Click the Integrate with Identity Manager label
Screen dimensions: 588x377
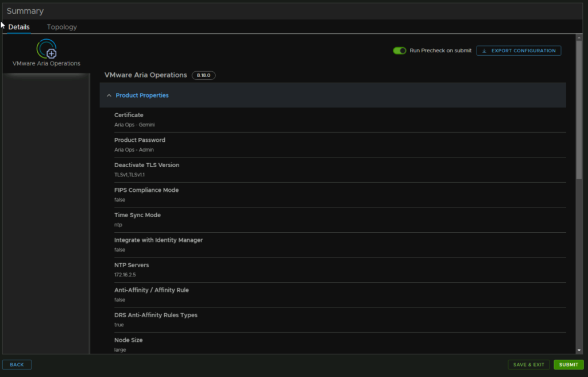158,240
